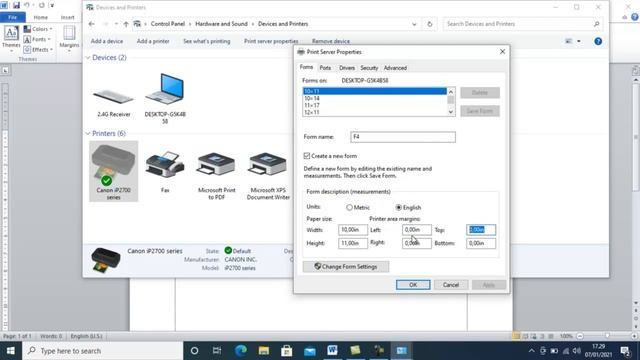Open Word Fonts dropdown
This screenshot has height=360, width=640.
pos(37,39)
